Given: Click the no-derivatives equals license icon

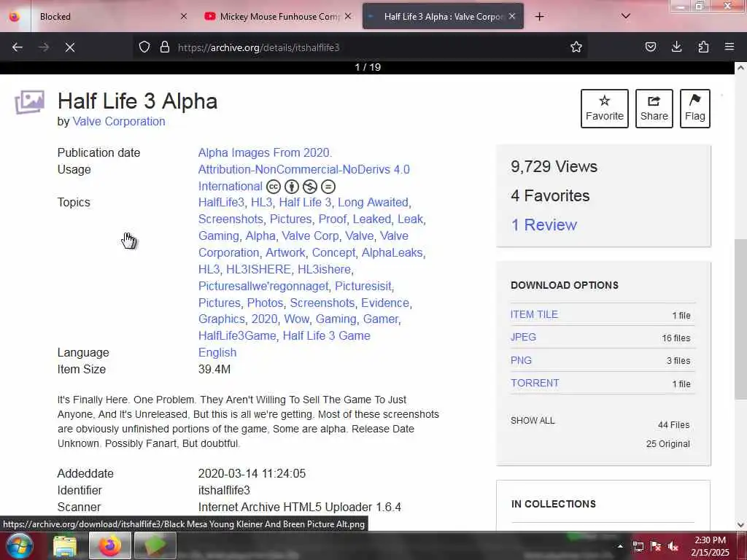Looking at the screenshot, I should pyautogui.click(x=328, y=187).
